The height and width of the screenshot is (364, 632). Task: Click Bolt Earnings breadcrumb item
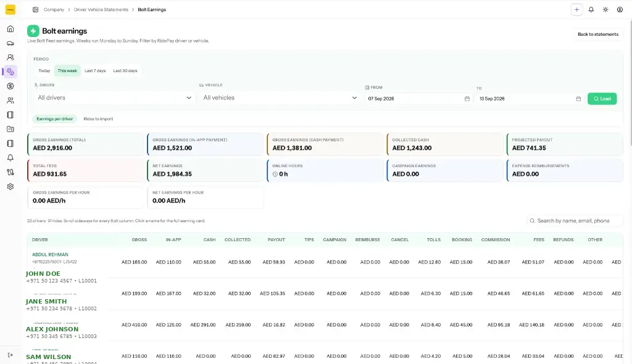click(x=152, y=10)
